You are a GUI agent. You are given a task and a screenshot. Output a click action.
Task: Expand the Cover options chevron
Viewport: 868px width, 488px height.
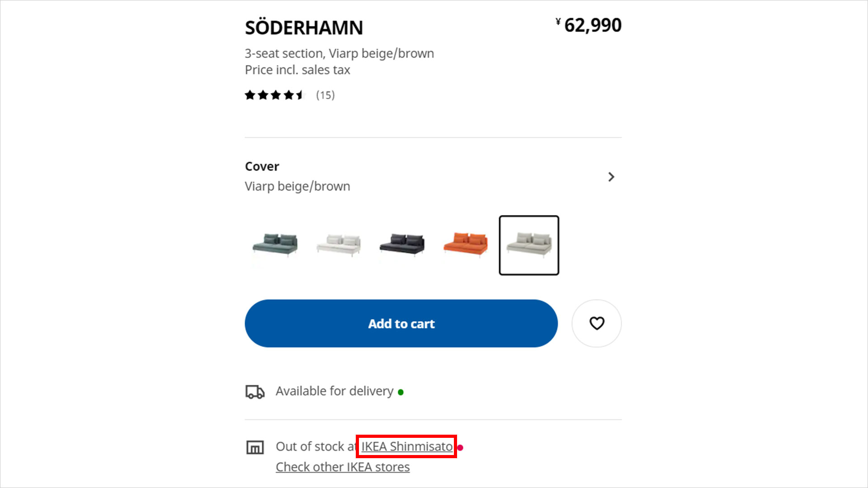(x=611, y=177)
